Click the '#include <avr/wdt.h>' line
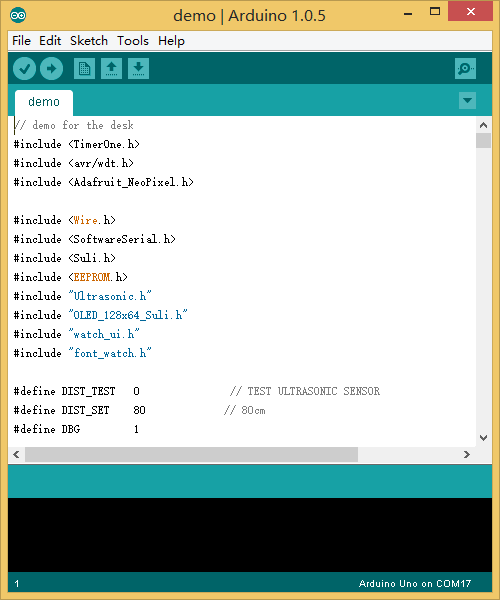 (73, 163)
